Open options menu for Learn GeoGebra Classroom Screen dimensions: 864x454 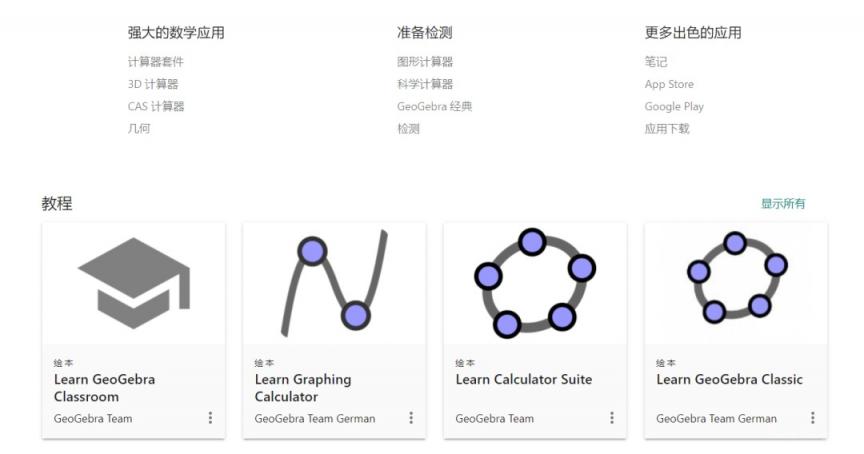[x=210, y=418]
